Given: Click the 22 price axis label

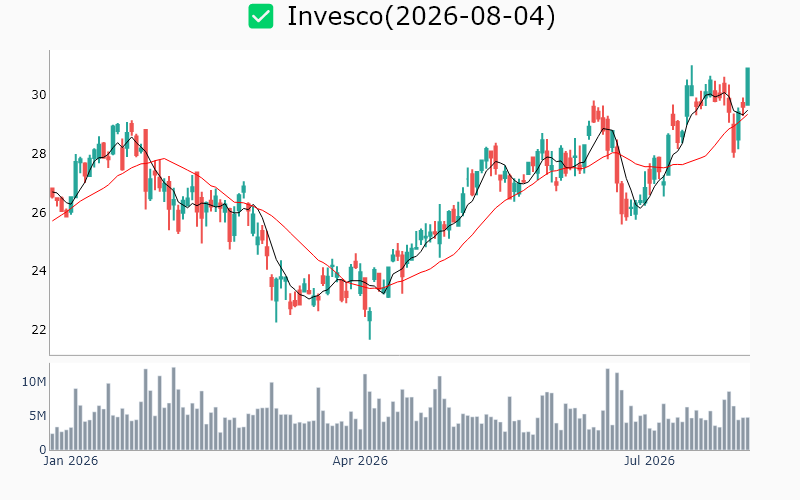Looking at the screenshot, I should tap(39, 330).
